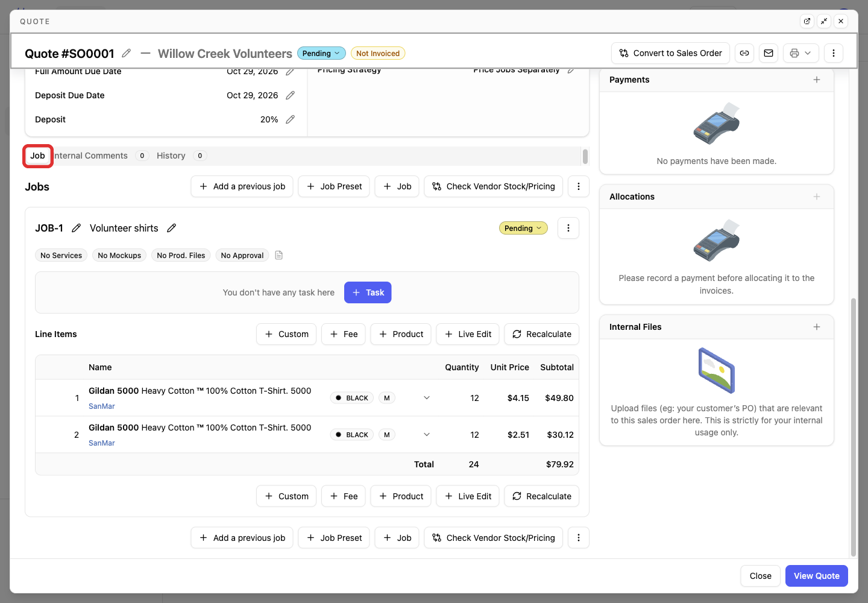Image resolution: width=868 pixels, height=603 pixels.
Task: Add Fee using top Fee button
Action: [x=344, y=334]
